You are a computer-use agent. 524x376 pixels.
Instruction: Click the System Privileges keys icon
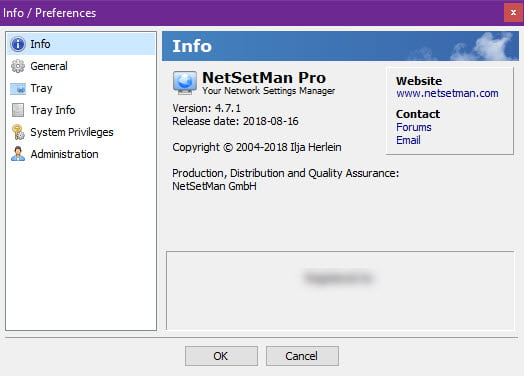[18, 132]
